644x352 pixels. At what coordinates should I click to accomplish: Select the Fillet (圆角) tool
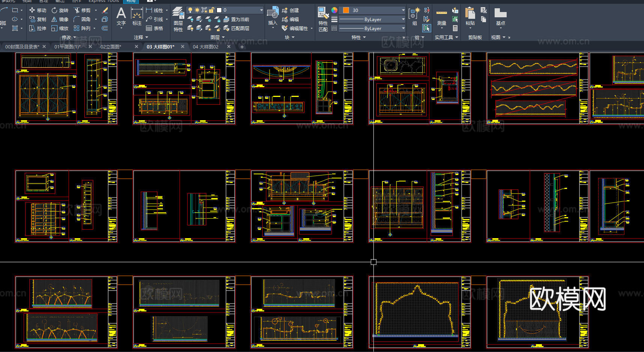(x=82, y=19)
